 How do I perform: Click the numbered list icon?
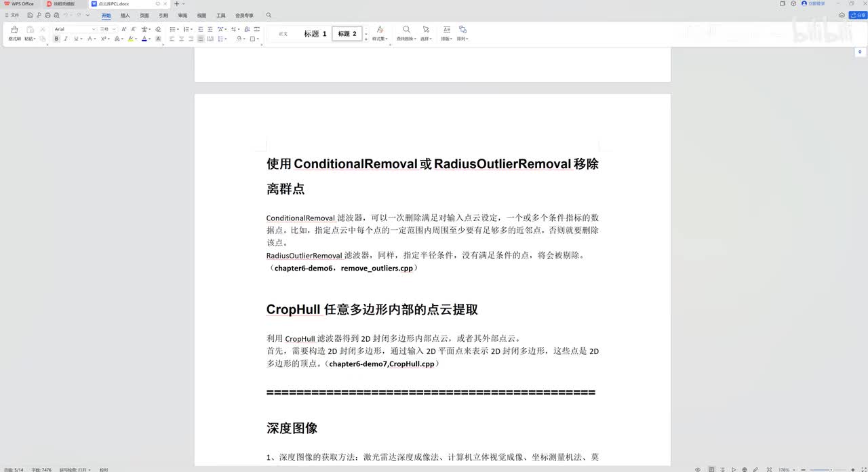186,29
